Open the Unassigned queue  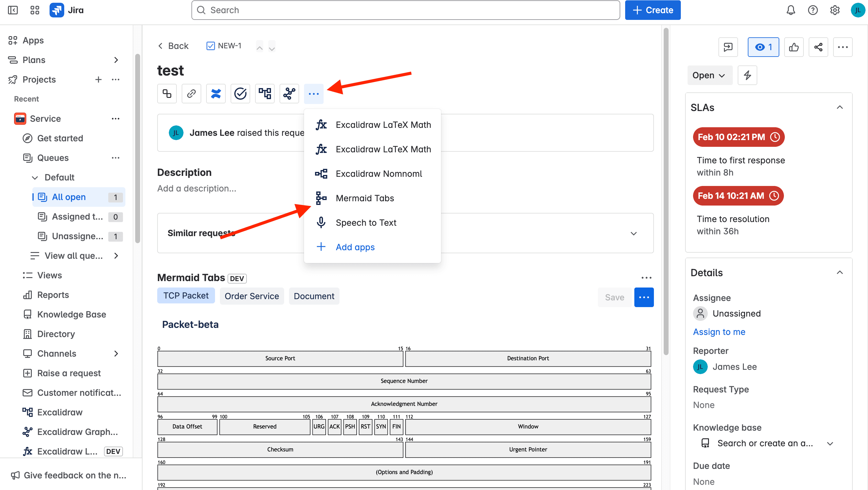pyautogui.click(x=79, y=236)
